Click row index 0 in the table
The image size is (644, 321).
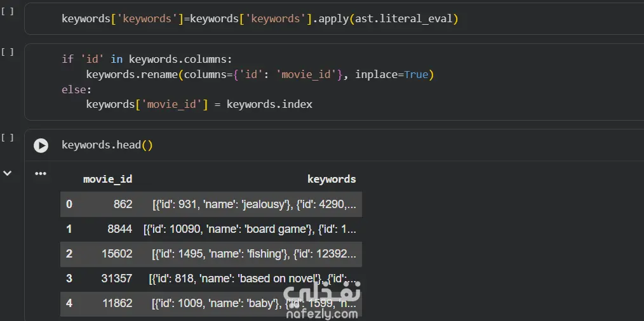point(69,204)
